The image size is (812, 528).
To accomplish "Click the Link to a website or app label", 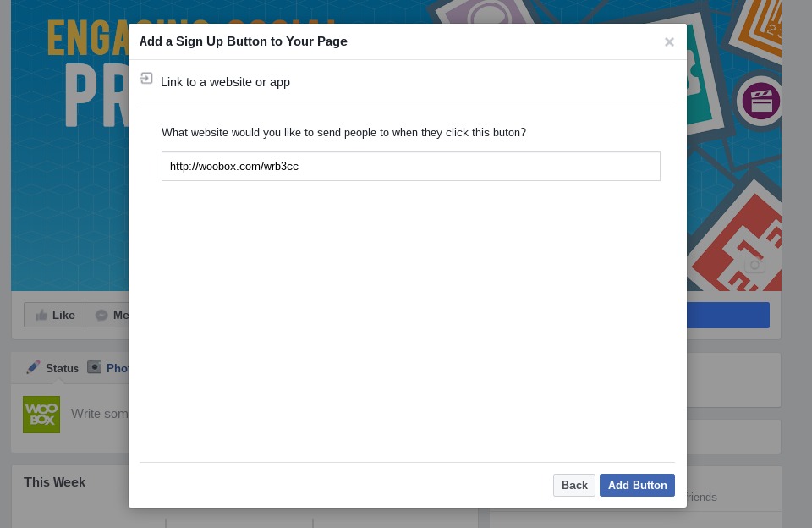I will coord(225,82).
